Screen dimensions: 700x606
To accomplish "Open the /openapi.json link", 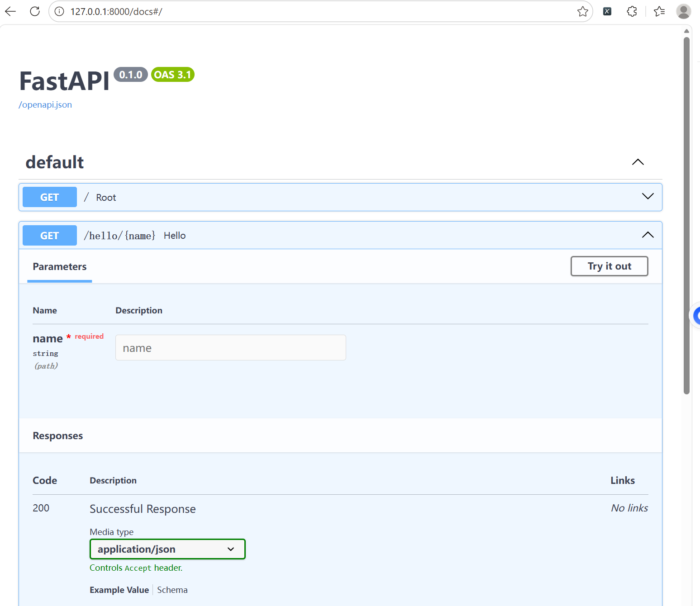I will tap(45, 104).
